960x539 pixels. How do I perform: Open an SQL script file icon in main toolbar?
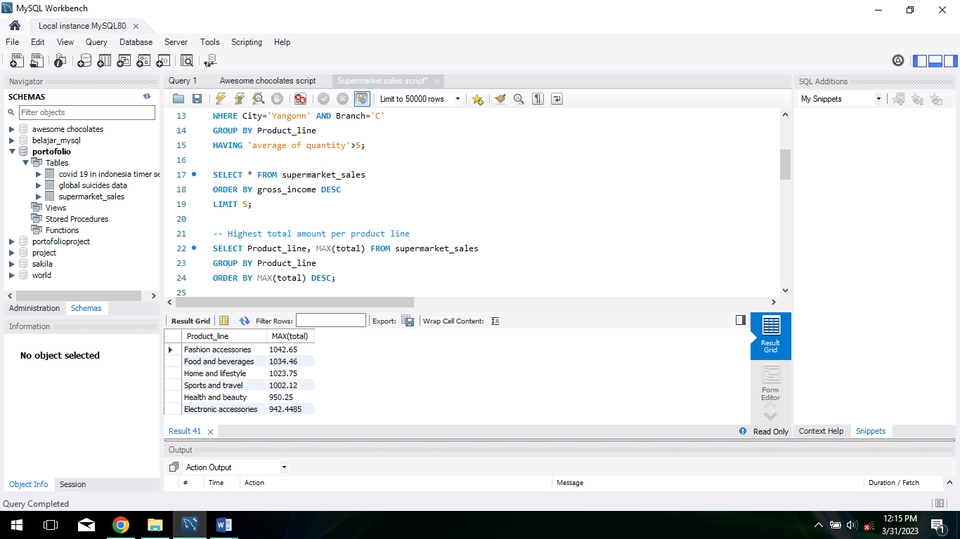(x=37, y=61)
